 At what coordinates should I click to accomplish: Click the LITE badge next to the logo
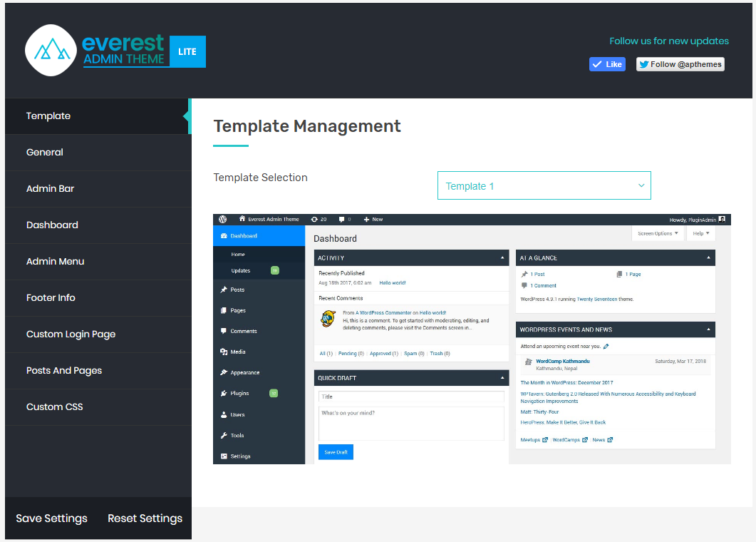coord(187,51)
